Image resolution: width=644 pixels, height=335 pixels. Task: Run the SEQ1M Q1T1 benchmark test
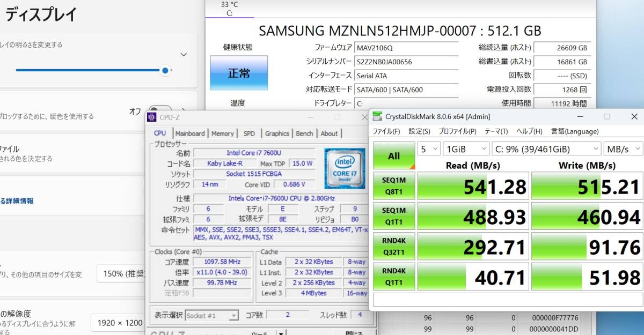394,215
